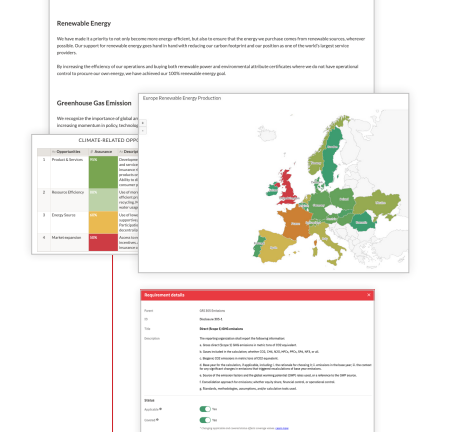Viewport: 452px width, 432px height.
Task: Select France on the map
Action: click(x=295, y=222)
